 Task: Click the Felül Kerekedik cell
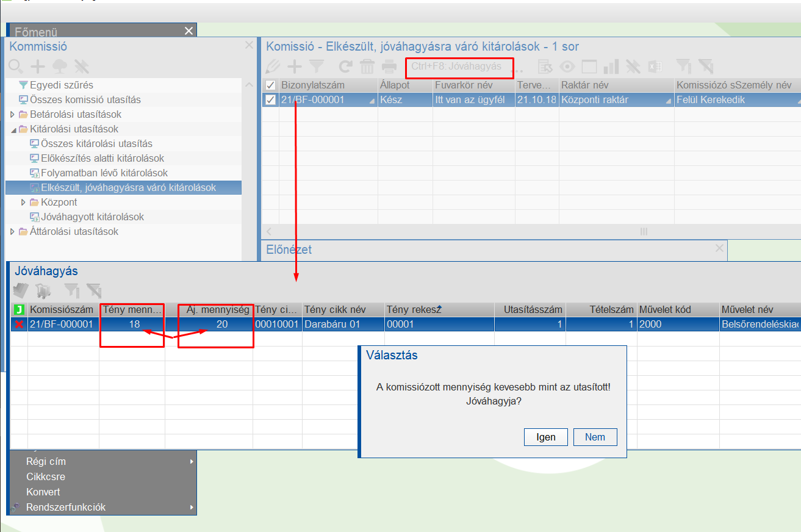pyautogui.click(x=737, y=100)
